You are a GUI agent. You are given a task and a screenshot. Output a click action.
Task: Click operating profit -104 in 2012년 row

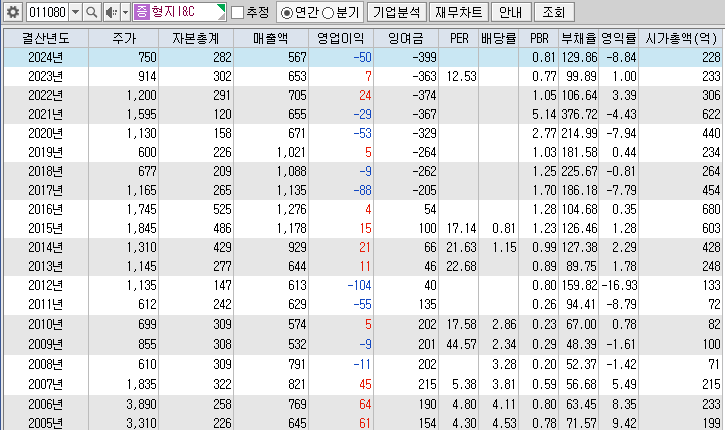(359, 285)
